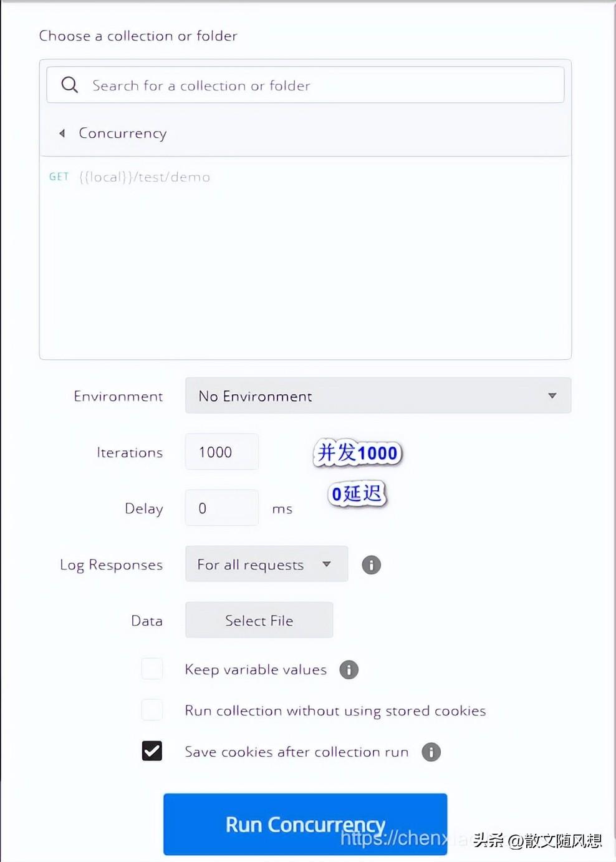This screenshot has width=616, height=862.
Task: Show info for Save cookies option
Action: (x=431, y=752)
